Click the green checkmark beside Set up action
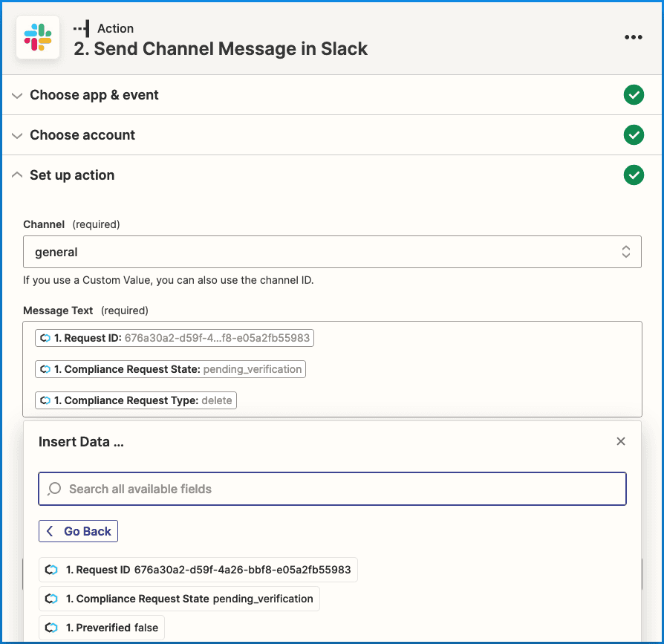This screenshot has width=664, height=644. click(633, 175)
